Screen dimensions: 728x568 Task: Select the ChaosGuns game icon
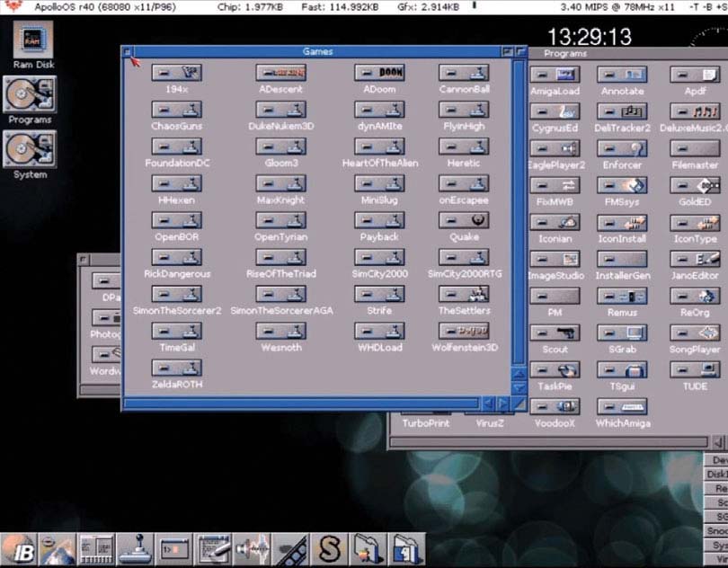tap(176, 110)
